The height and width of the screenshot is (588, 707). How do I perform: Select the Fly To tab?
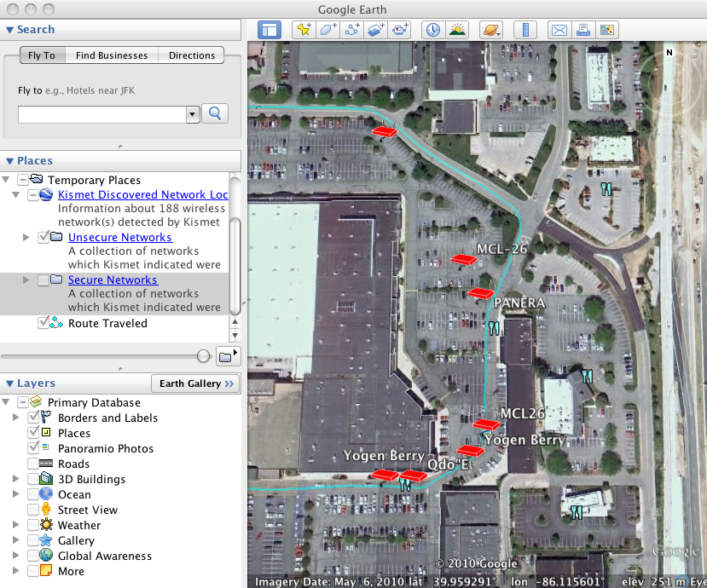42,55
